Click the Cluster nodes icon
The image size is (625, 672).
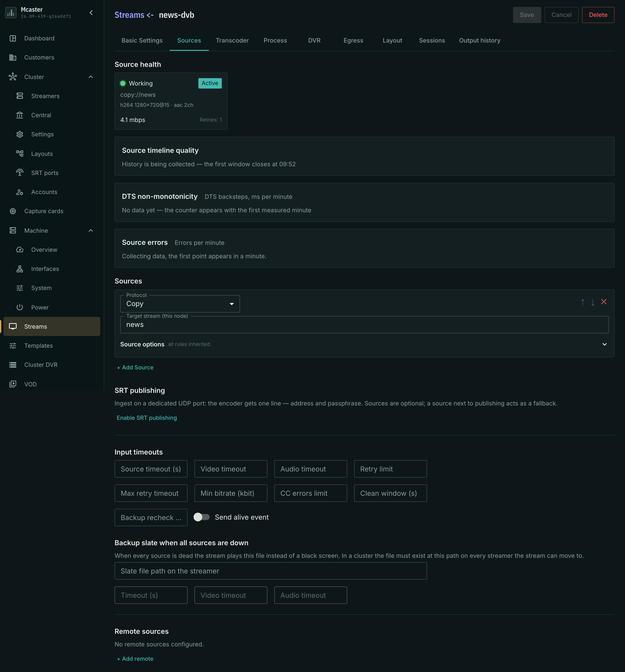(13, 77)
